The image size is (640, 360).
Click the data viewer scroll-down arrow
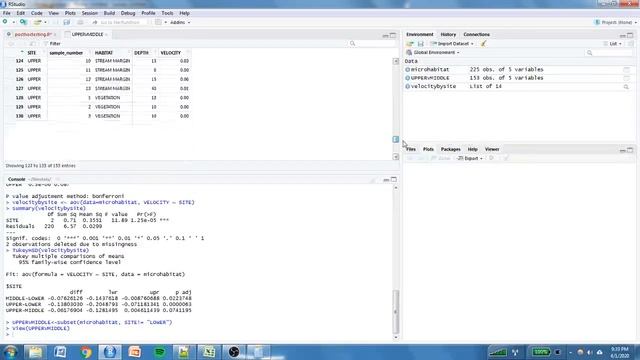click(x=396, y=157)
